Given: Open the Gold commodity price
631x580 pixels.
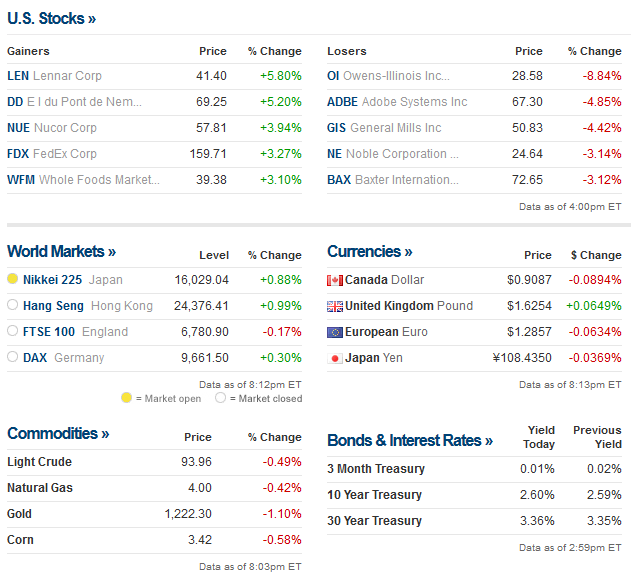Looking at the screenshot, I should coord(20,514).
